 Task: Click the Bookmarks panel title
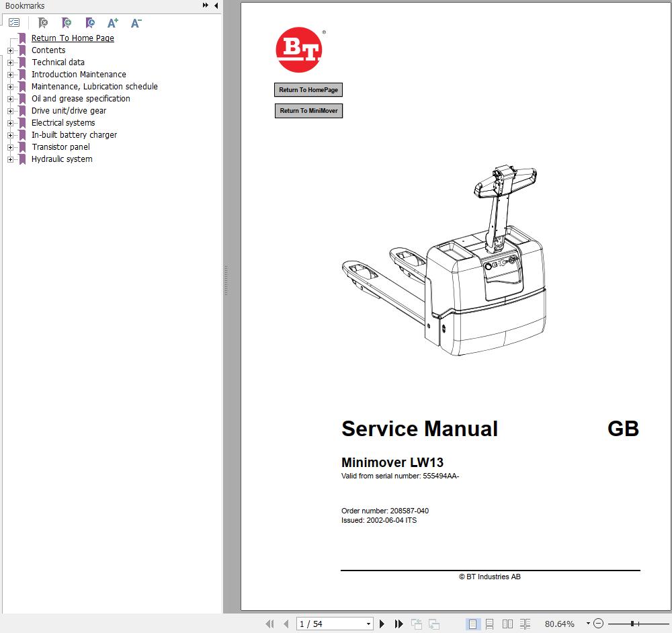25,5
